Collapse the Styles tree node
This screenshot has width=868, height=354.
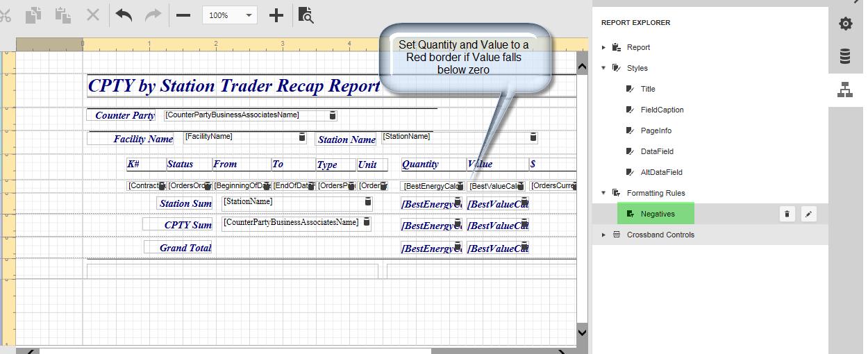(x=604, y=68)
